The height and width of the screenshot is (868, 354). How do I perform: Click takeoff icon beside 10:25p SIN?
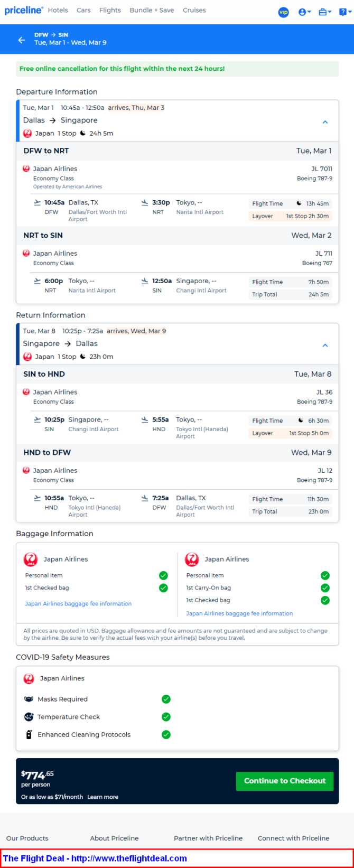tap(37, 419)
